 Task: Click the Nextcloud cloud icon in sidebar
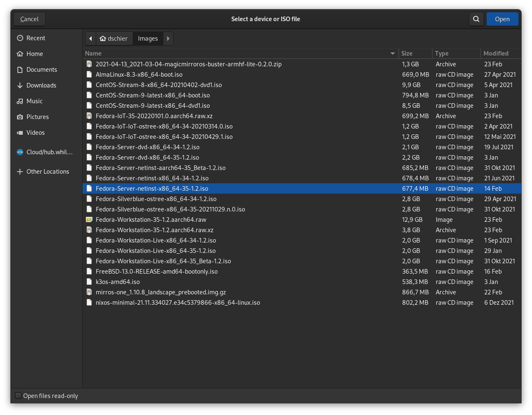pos(20,152)
